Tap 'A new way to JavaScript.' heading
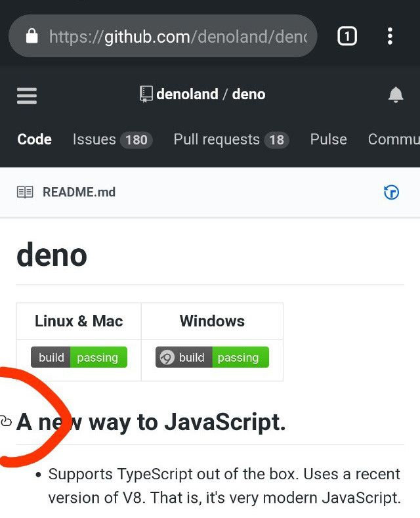Viewport: 420px width, 518px height. tap(151, 422)
